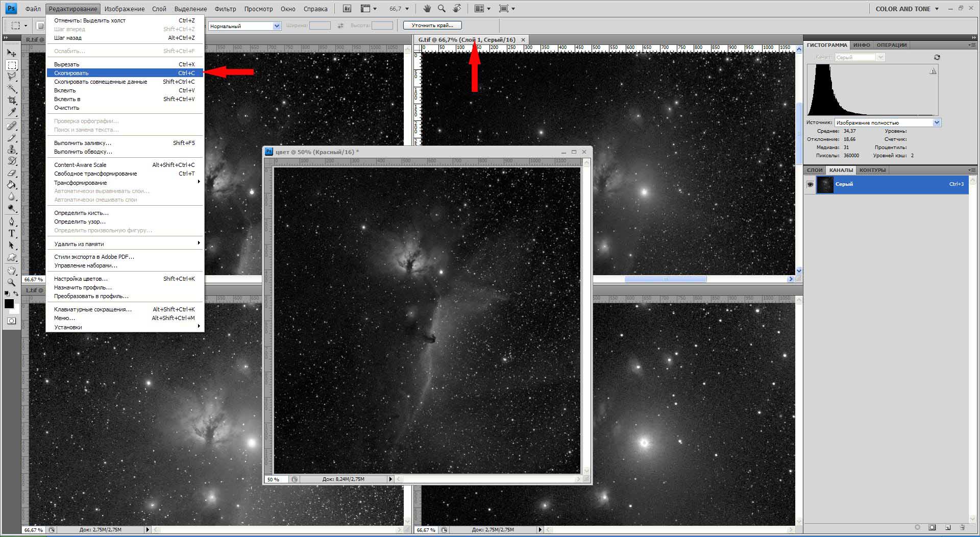980x537 pixels.
Task: Toggle Quick Mask mode
Action: coord(12,321)
